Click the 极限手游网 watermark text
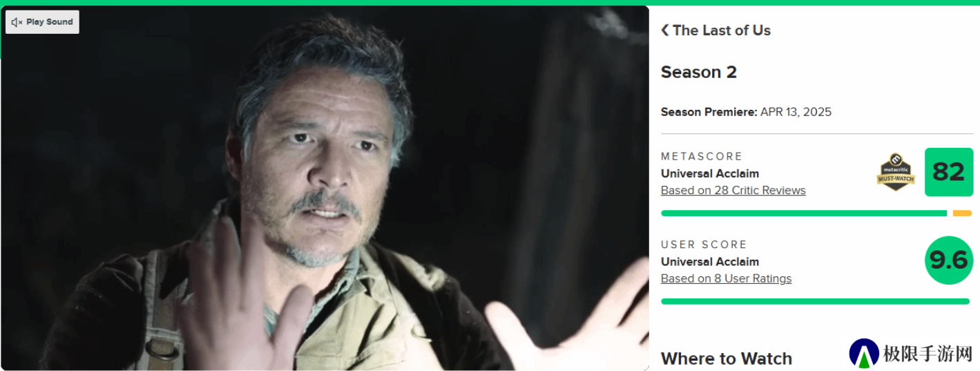This screenshot has height=371, width=980. coord(928,354)
